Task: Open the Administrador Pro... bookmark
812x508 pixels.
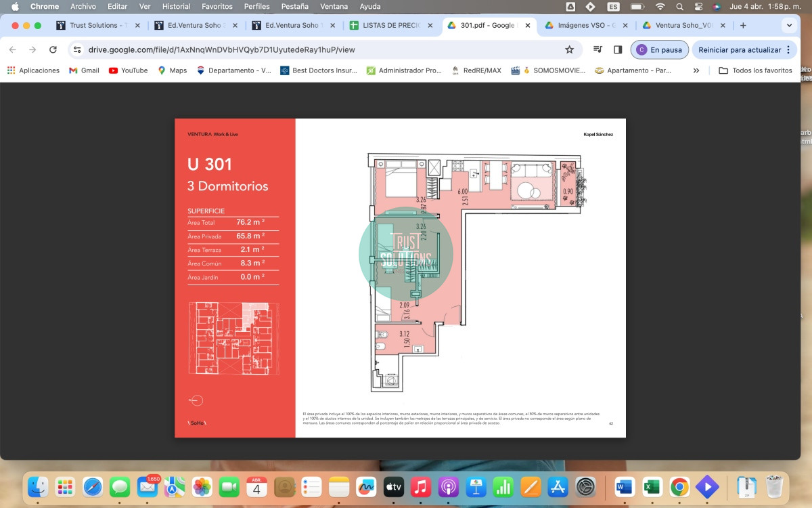Action: tap(404, 70)
